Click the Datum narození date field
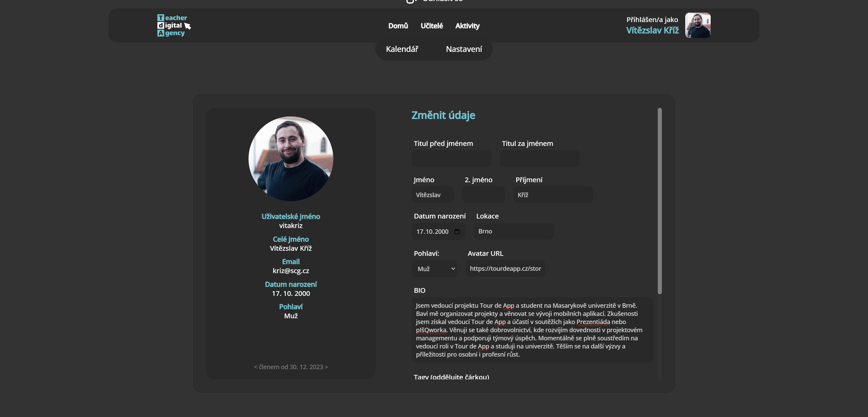The image size is (868, 417). pos(438,231)
